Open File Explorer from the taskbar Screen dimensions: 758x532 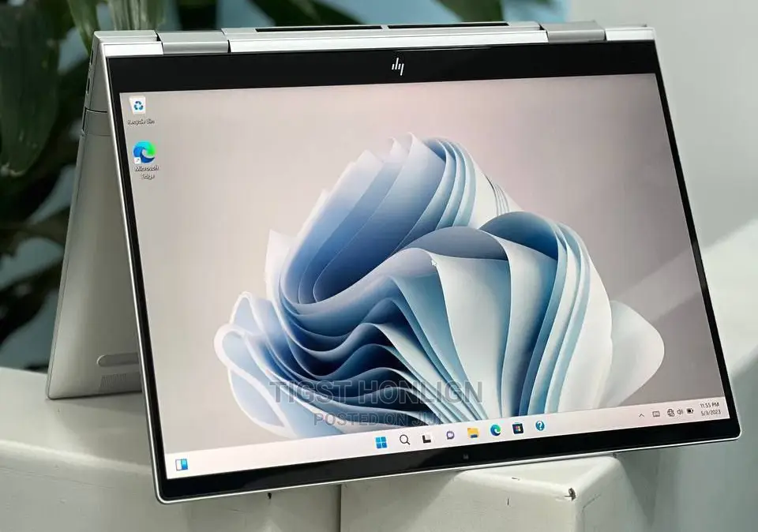473,433
